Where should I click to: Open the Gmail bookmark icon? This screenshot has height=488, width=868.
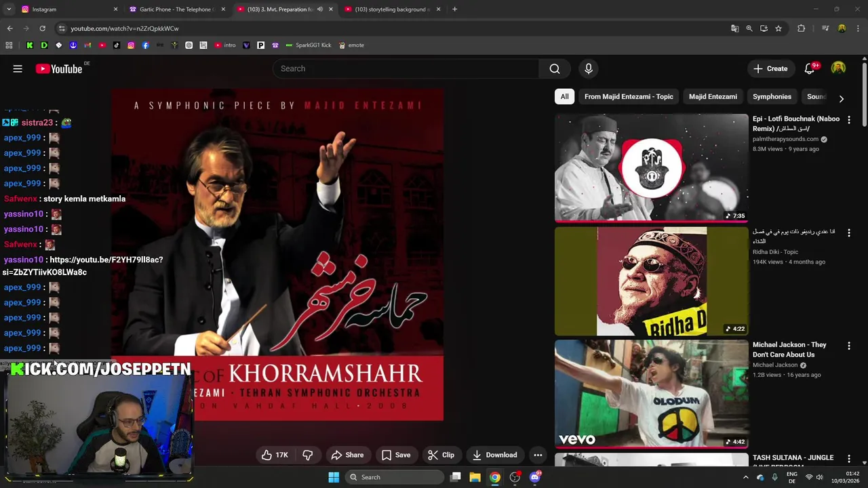(87, 45)
